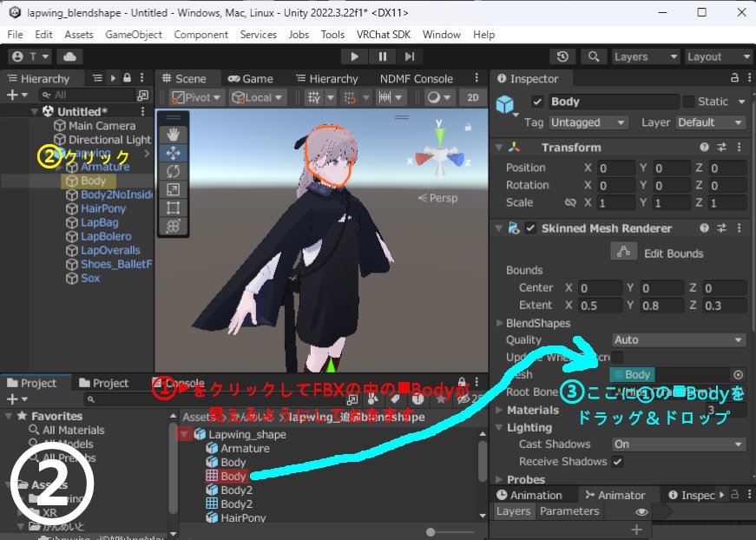Expand the BlendShapes foldout
This screenshot has width=756, height=540.
(x=499, y=323)
